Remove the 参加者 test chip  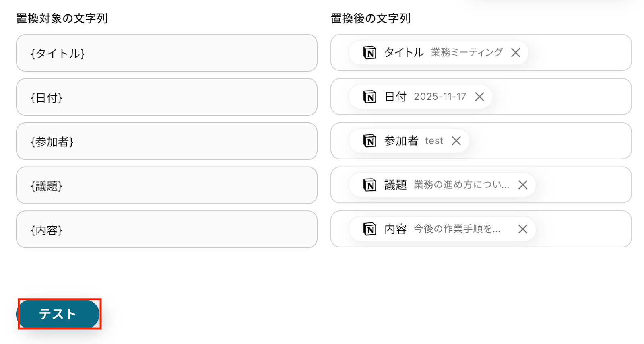coord(456,141)
